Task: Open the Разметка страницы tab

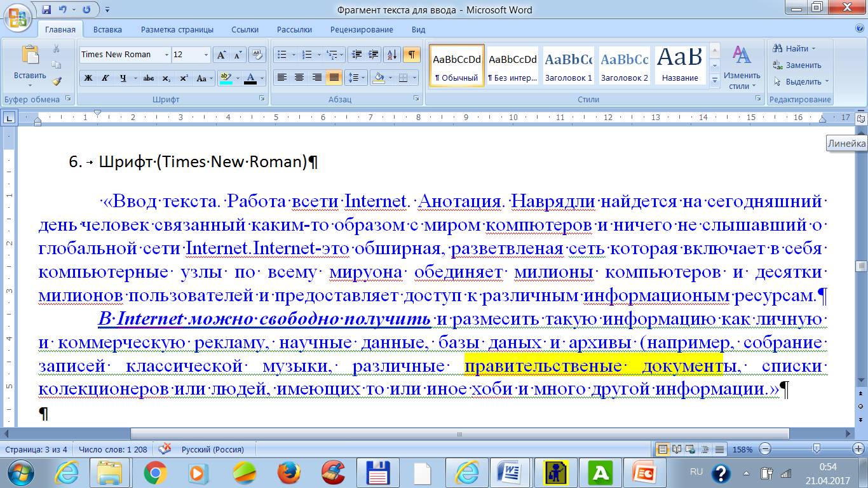Action: 177,29
